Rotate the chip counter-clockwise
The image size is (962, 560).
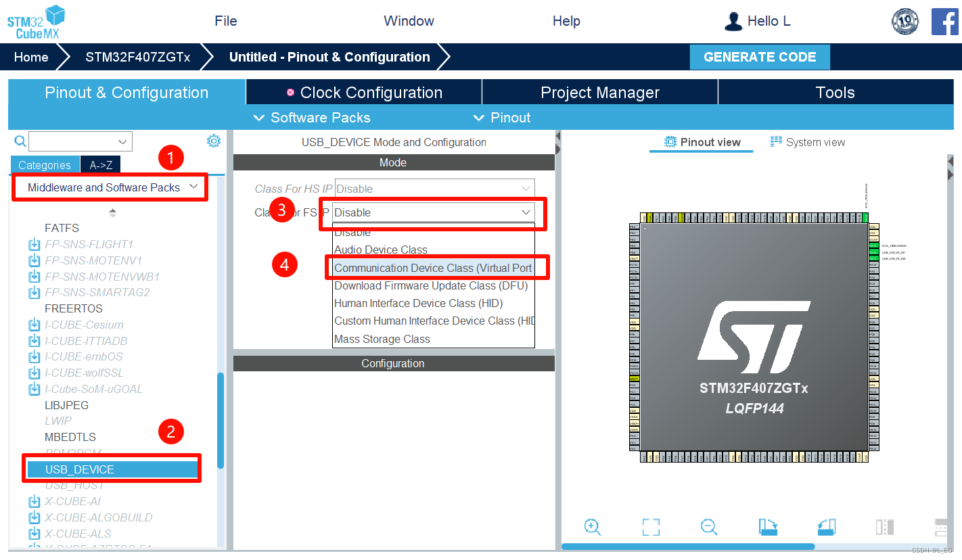[827, 527]
